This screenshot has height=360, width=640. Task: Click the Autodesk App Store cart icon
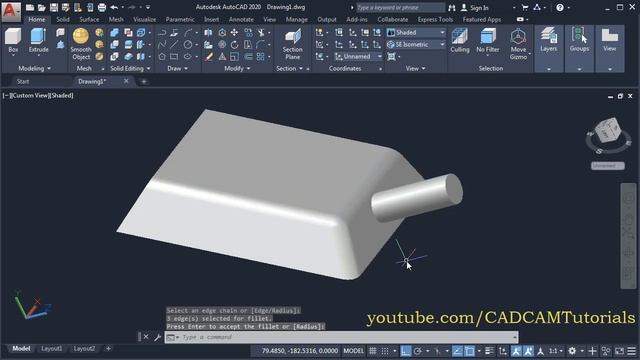(x=525, y=7)
